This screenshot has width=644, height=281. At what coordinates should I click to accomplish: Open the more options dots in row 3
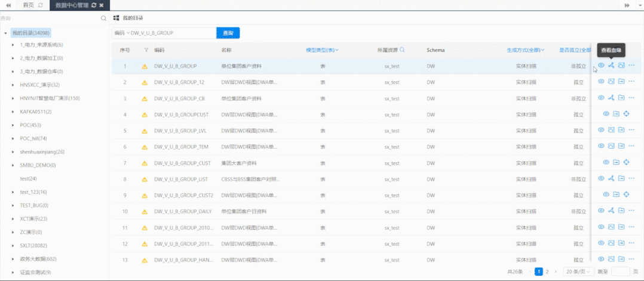[x=631, y=98]
